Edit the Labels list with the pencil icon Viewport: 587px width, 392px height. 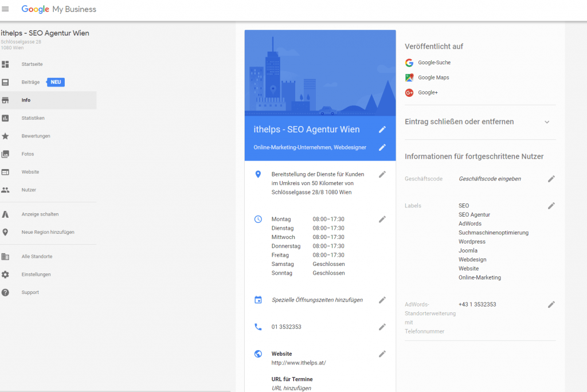pos(551,205)
